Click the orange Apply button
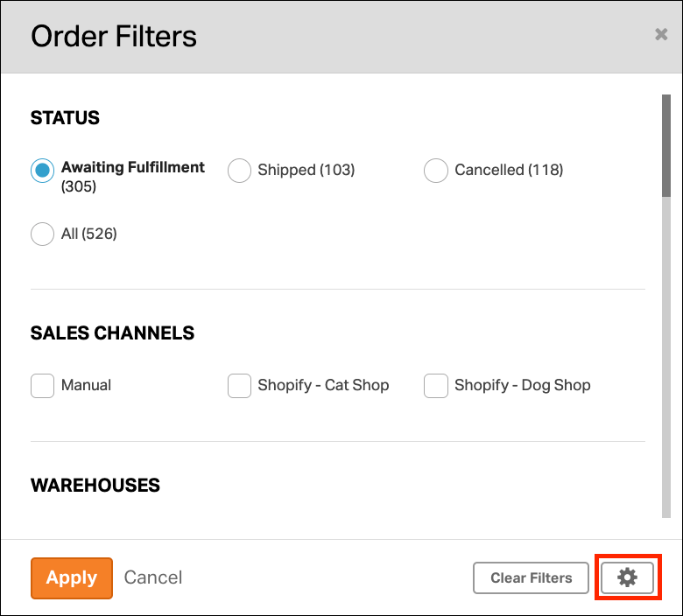This screenshot has width=683, height=616. click(72, 578)
